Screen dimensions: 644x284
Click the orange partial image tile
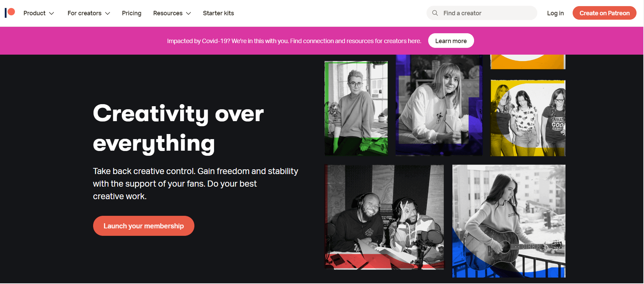tap(528, 62)
